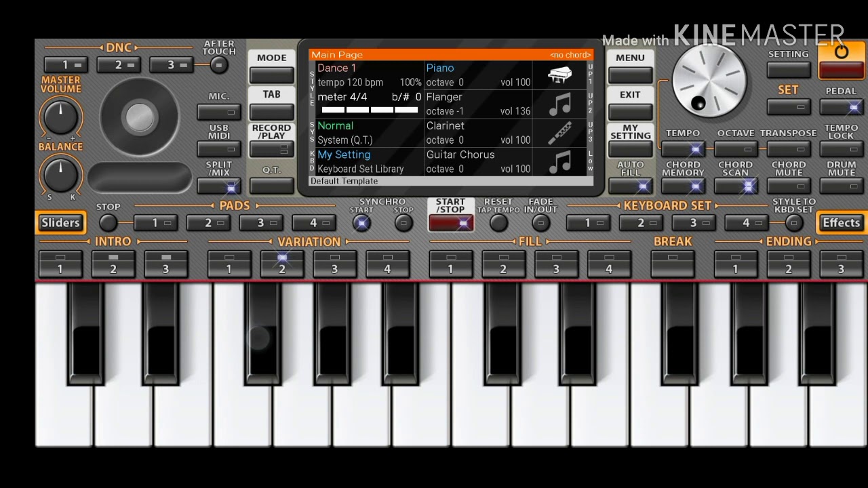The image size is (868, 488).
Task: Click the After Touch round button
Action: pyautogui.click(x=218, y=64)
